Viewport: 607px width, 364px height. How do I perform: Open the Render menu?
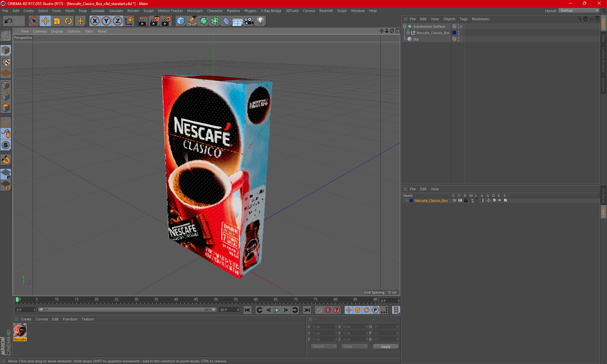(x=133, y=11)
